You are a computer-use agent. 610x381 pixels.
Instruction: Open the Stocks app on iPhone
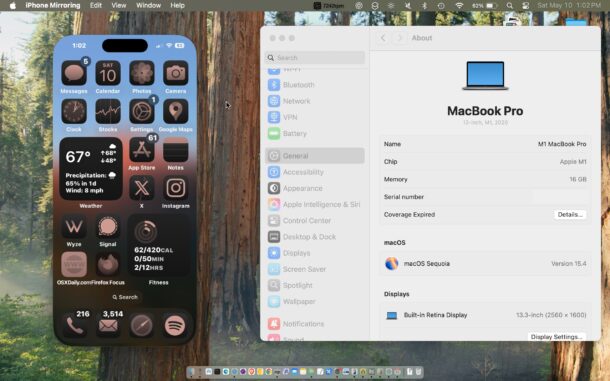108,111
